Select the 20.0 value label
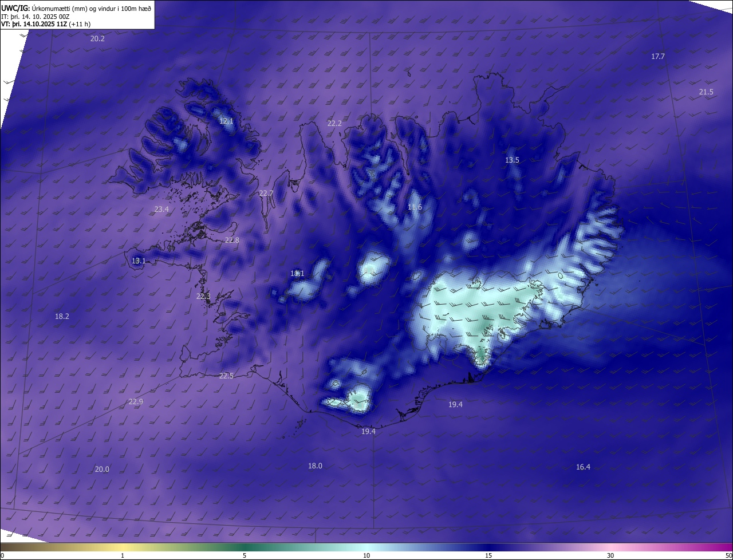Screen dimensions: 733x560 [x=102, y=470]
